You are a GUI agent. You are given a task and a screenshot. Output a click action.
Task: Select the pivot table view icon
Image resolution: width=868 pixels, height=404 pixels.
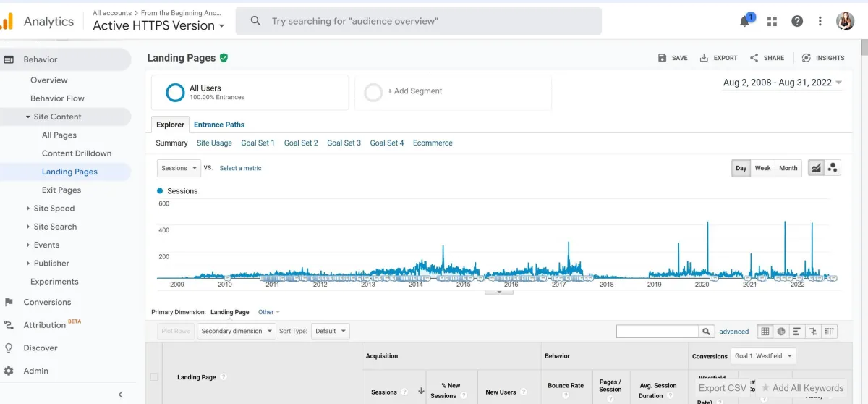(830, 332)
